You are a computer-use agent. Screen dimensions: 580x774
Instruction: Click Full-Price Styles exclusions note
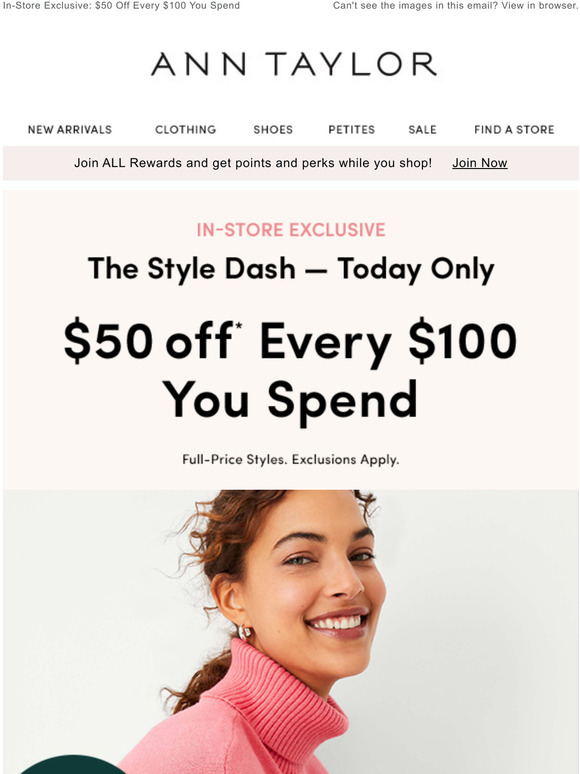point(291,460)
